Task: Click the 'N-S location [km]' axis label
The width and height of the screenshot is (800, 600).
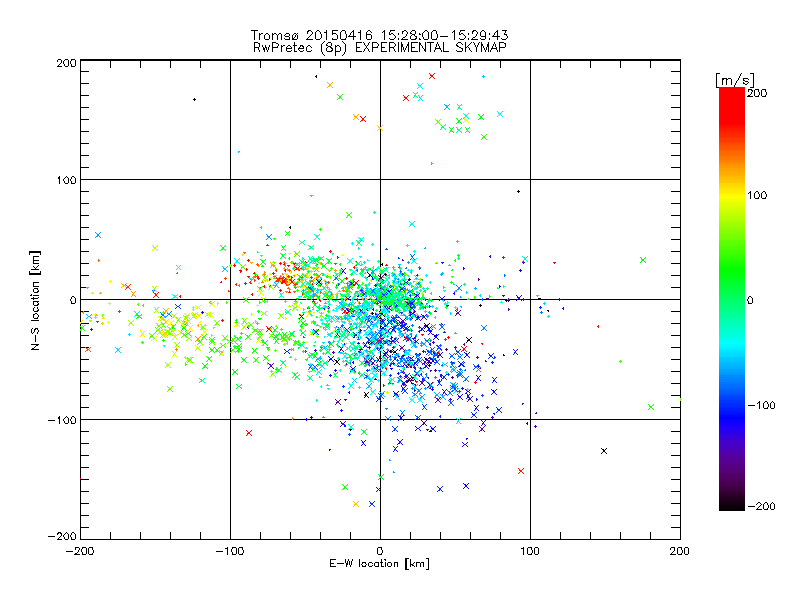Action: click(35, 300)
